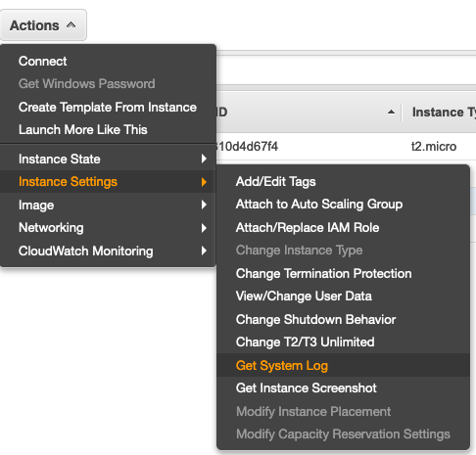
Task: Expand the Image submenu
Action: (108, 205)
